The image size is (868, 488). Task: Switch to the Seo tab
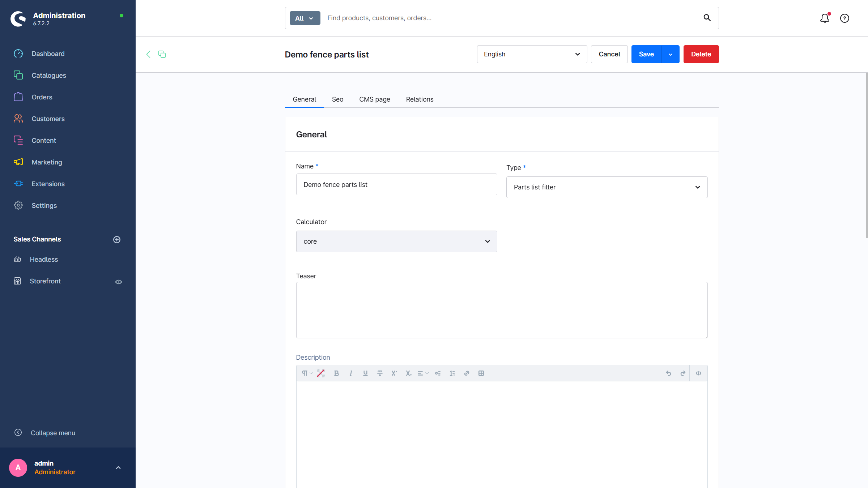[x=337, y=99]
